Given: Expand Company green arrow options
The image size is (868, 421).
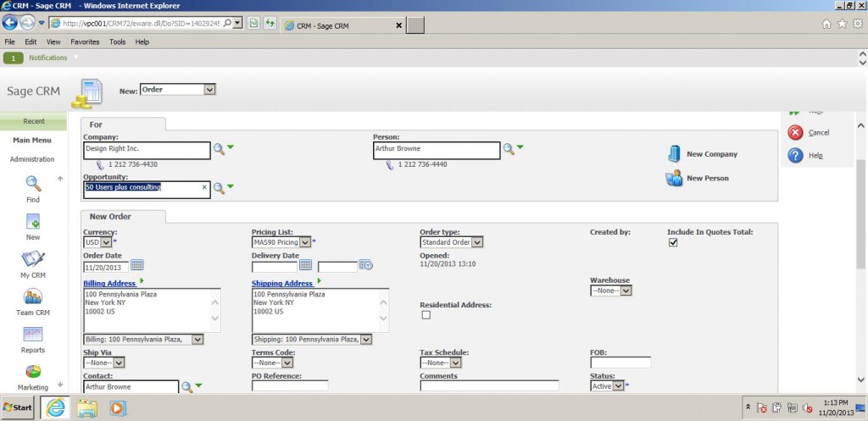Looking at the screenshot, I should coord(231,147).
